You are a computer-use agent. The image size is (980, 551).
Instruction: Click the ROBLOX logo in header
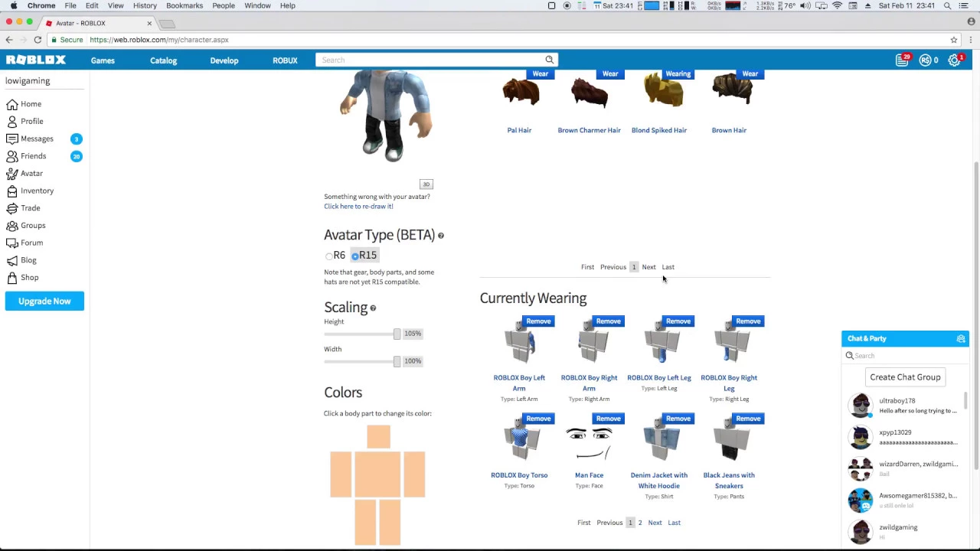pyautogui.click(x=36, y=60)
